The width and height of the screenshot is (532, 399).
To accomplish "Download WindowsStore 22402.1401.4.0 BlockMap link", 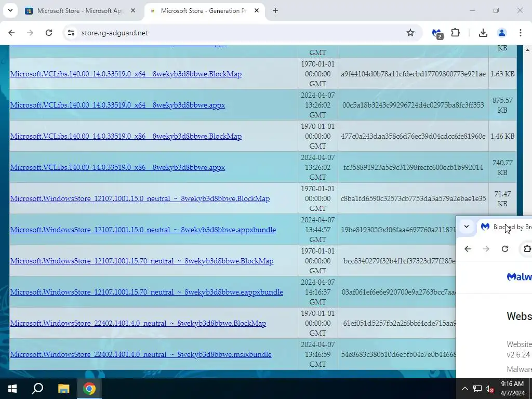I will pyautogui.click(x=138, y=324).
